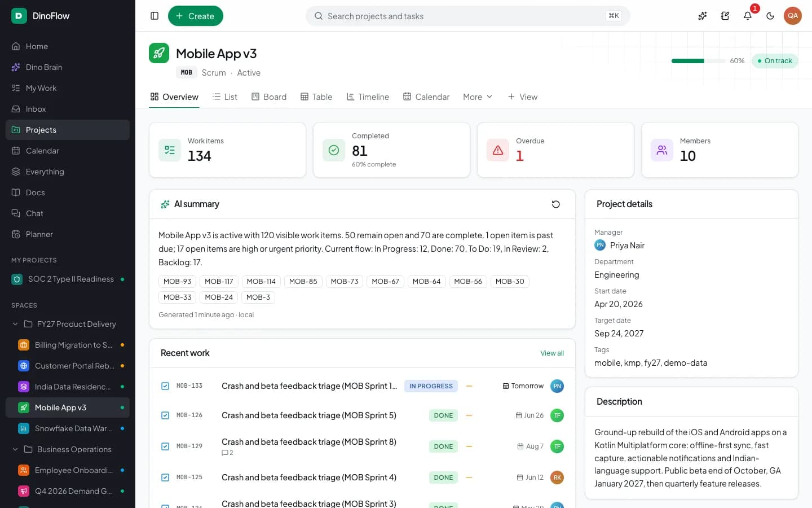Add a new View
Image resolution: width=812 pixels, height=508 pixels.
[x=523, y=97]
